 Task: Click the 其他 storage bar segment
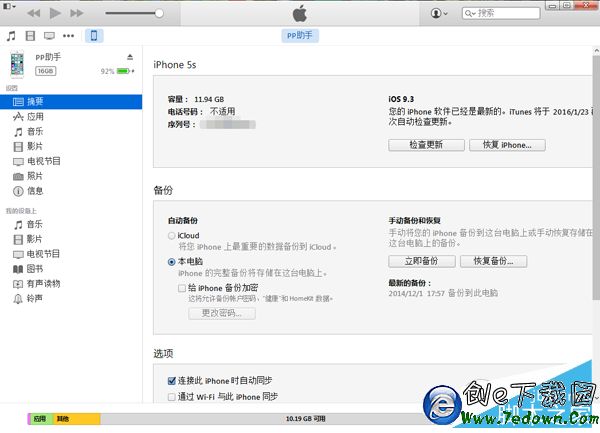click(x=76, y=419)
